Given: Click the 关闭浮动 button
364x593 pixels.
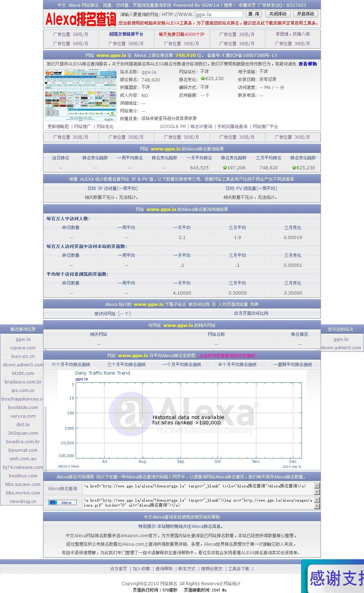Looking at the screenshot, I should (x=278, y=14).
